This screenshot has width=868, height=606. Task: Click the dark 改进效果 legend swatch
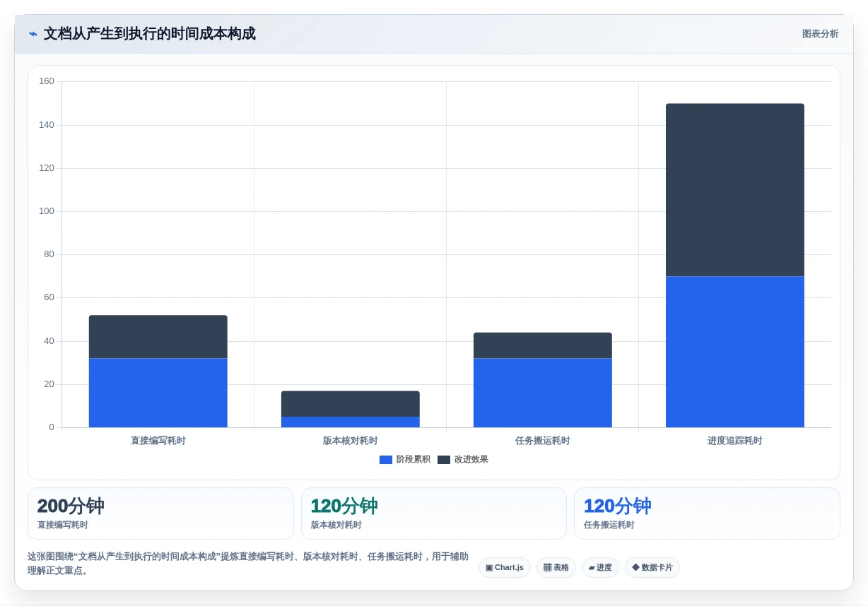(x=444, y=460)
